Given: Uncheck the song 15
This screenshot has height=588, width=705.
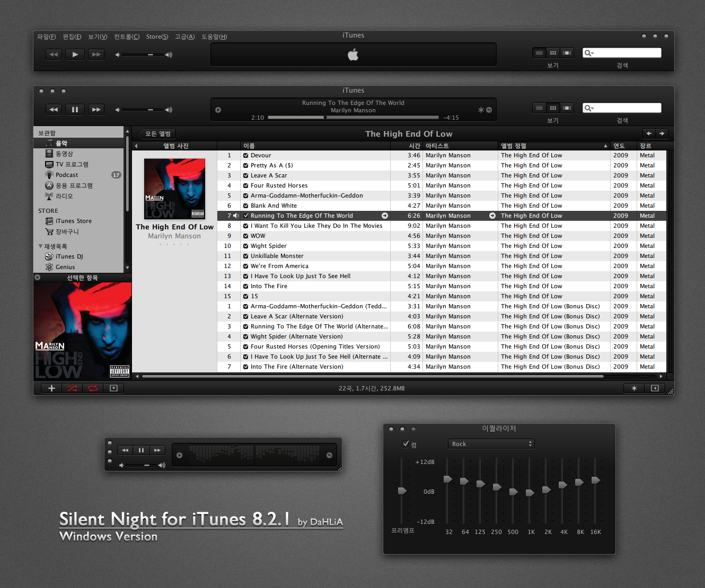Looking at the screenshot, I should coord(246,297).
